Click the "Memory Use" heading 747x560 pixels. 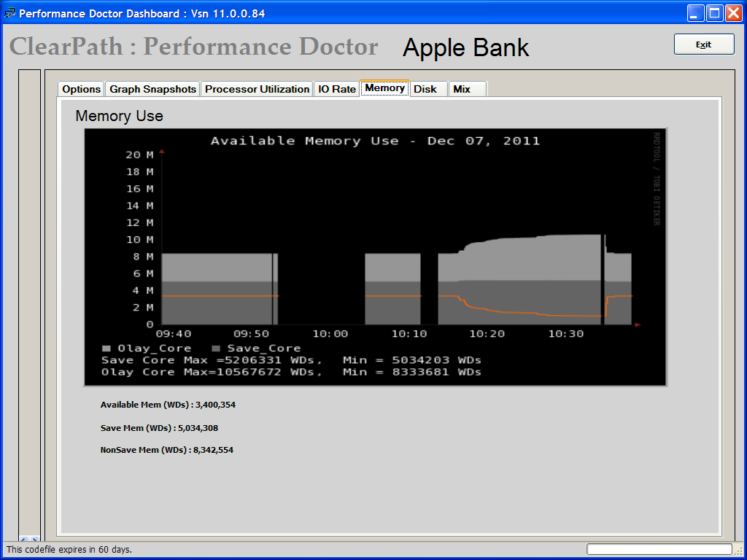click(x=119, y=116)
